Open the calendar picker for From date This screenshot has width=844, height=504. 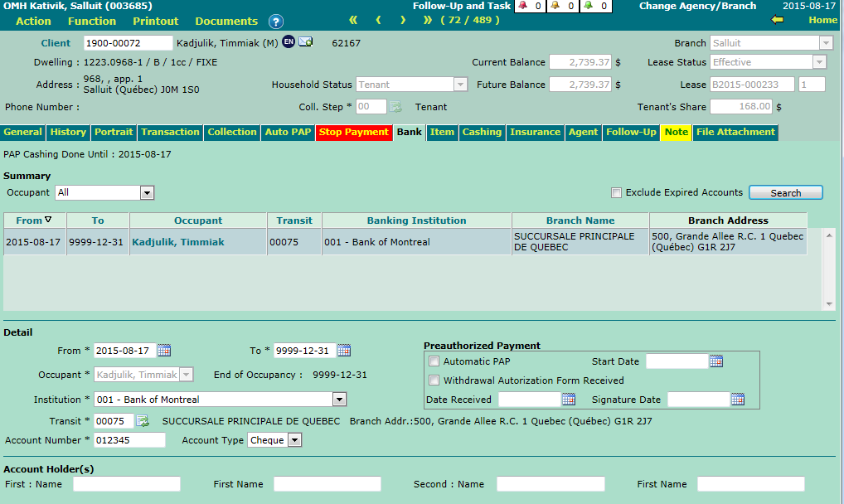(x=164, y=350)
